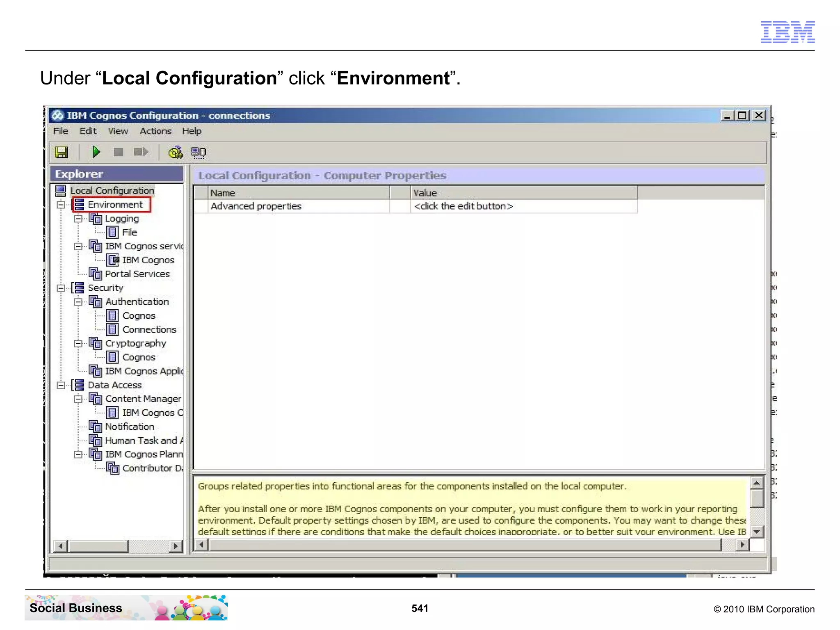Click the Authentication node icon
The image size is (840, 630).
(x=96, y=302)
